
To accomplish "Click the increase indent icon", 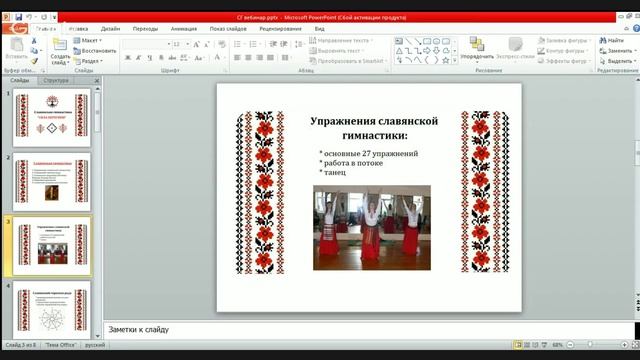I will tap(284, 44).
